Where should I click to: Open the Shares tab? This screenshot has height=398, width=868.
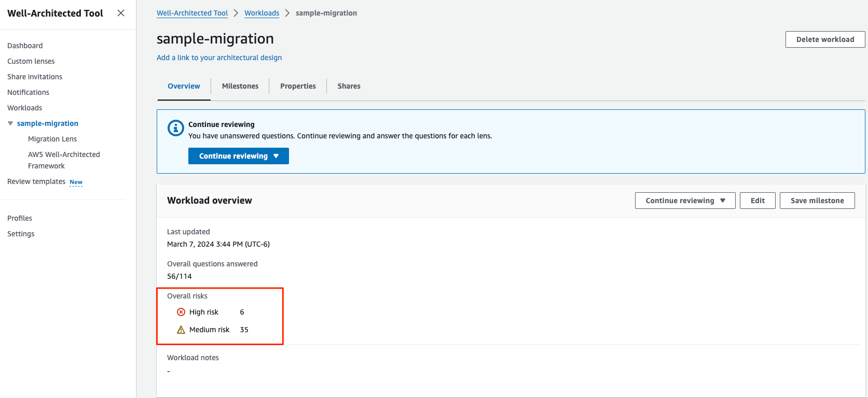coord(349,86)
